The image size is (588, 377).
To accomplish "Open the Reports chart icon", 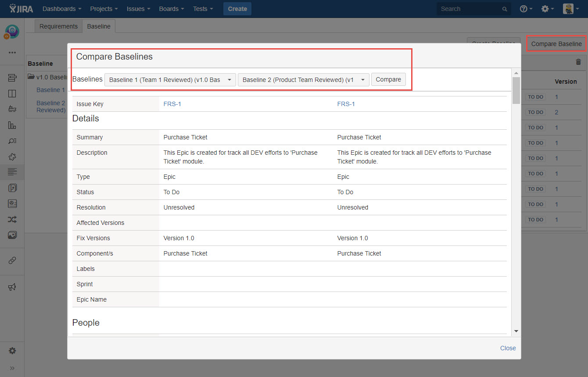I will (x=12, y=125).
